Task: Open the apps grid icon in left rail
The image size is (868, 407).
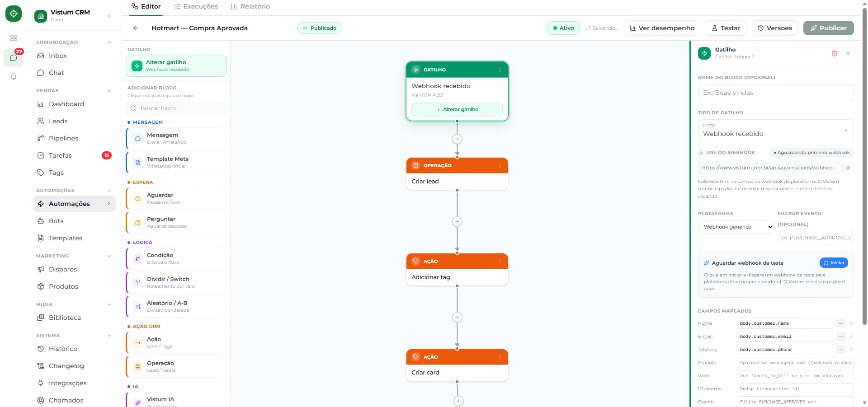Action: coord(14,38)
